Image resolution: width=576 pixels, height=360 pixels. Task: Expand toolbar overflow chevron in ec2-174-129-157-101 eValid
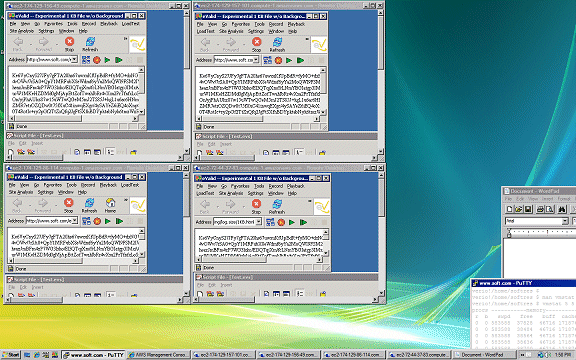tap(307, 39)
